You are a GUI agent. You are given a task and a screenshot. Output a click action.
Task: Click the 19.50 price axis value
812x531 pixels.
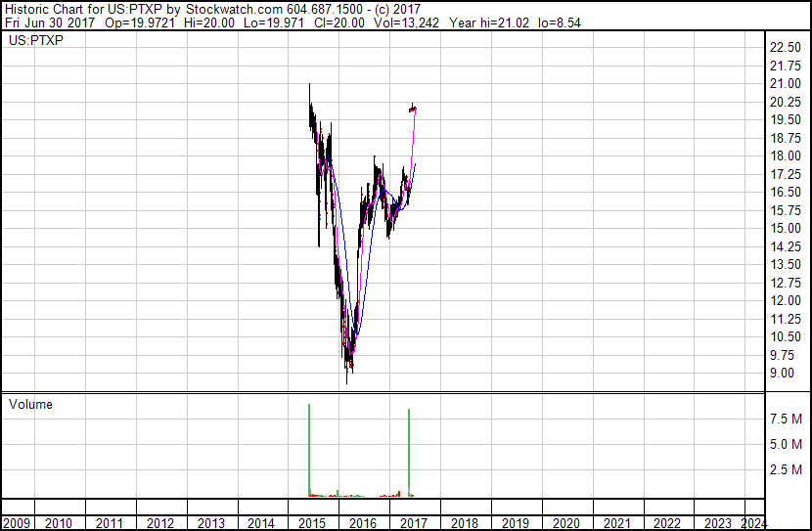pyautogui.click(x=786, y=119)
